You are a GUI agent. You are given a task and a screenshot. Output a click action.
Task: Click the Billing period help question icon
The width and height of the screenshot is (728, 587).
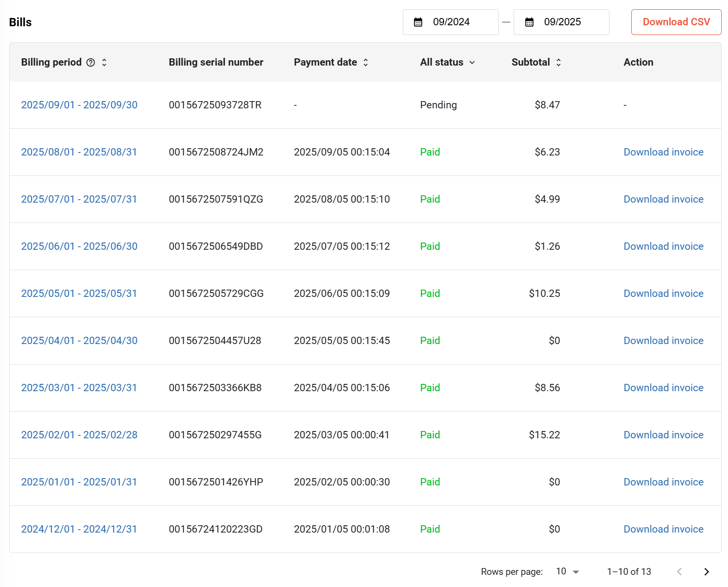tap(90, 62)
